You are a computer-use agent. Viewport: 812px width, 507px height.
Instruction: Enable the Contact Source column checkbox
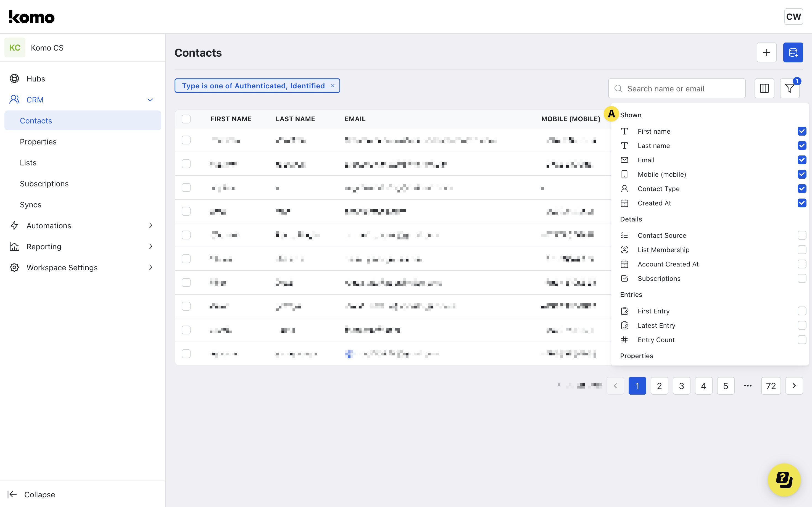[802, 235]
